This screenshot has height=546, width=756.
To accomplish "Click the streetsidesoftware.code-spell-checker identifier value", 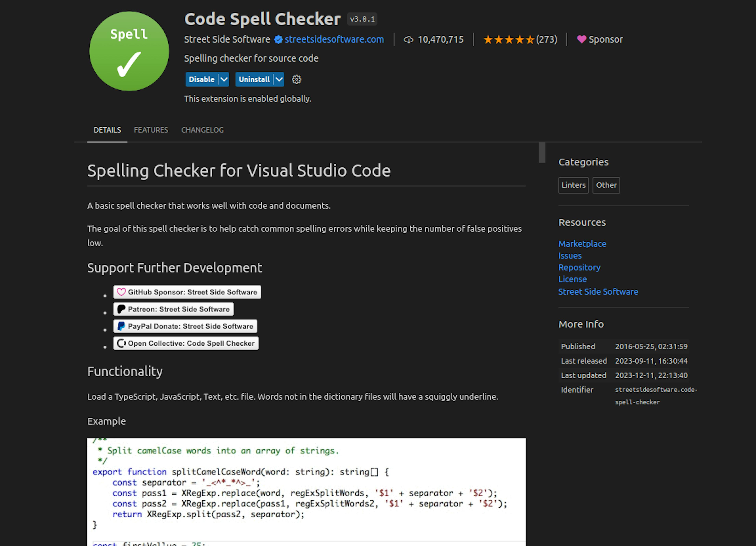I will click(x=656, y=396).
